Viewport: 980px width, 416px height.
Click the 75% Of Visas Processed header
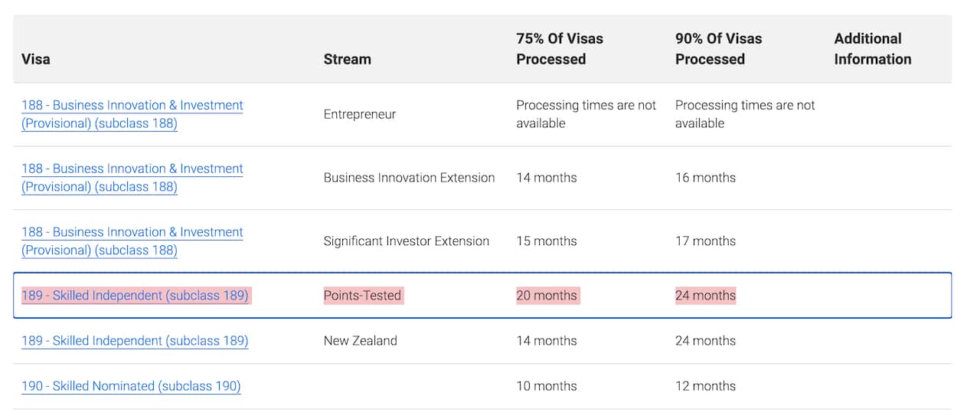[560, 49]
